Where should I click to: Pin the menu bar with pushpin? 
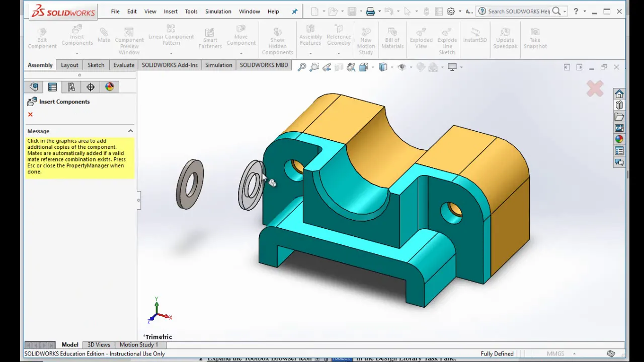pyautogui.click(x=295, y=11)
